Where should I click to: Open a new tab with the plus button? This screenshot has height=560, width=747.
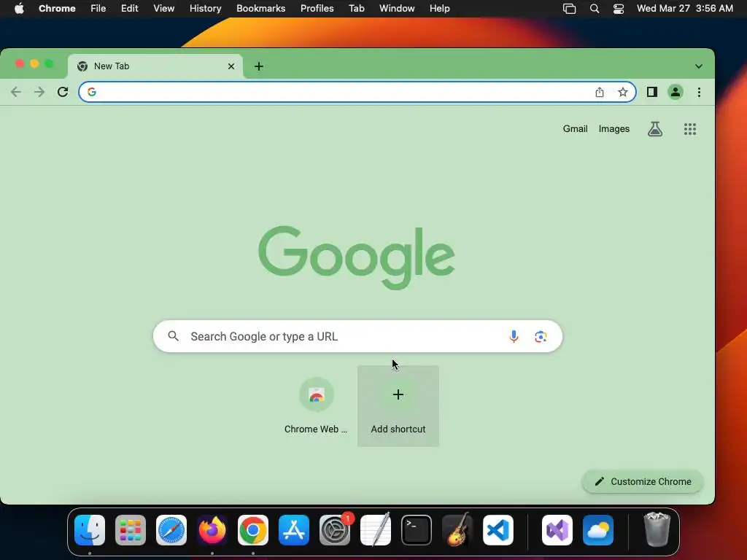[259, 66]
